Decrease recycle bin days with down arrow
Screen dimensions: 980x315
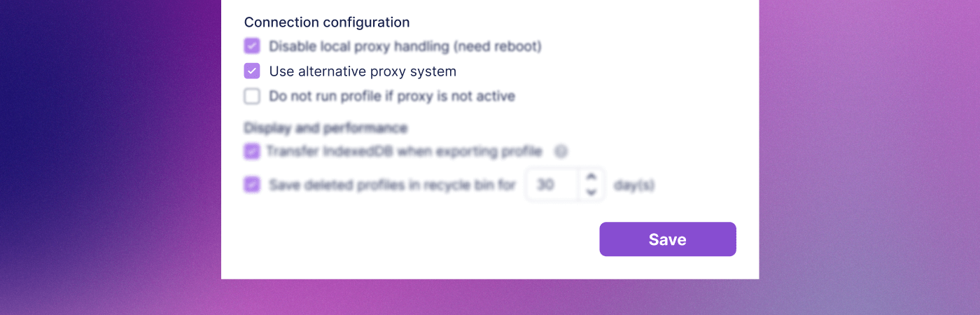click(x=591, y=192)
